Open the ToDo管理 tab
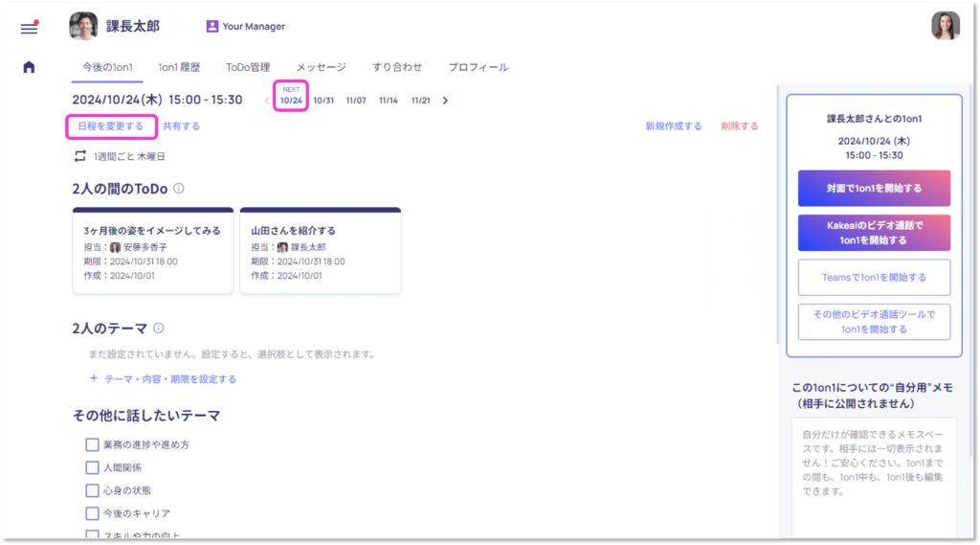980x545 pixels. point(248,68)
